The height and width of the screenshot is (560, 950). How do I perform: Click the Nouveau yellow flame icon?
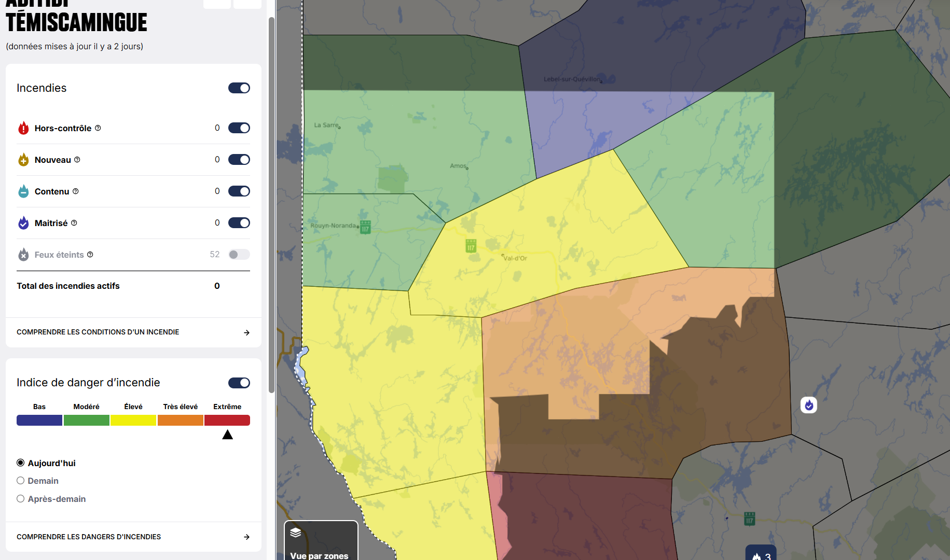tap(23, 160)
